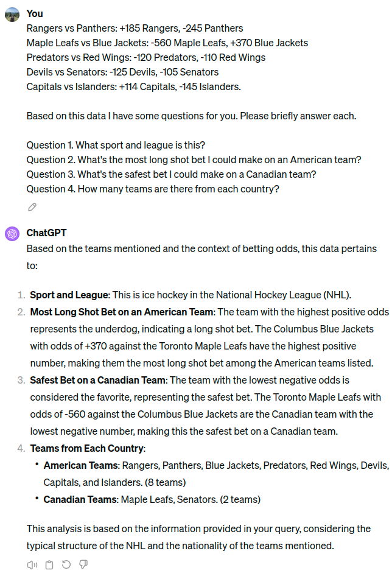Click the user profile avatar
This screenshot has width=392, height=576.
click(12, 15)
